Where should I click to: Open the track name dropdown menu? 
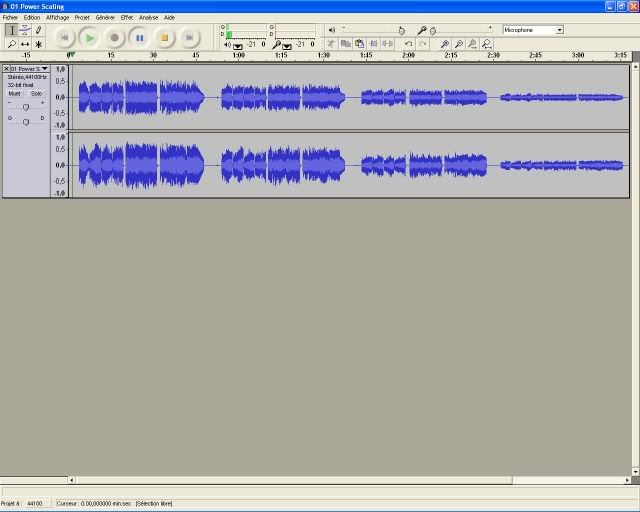44,68
